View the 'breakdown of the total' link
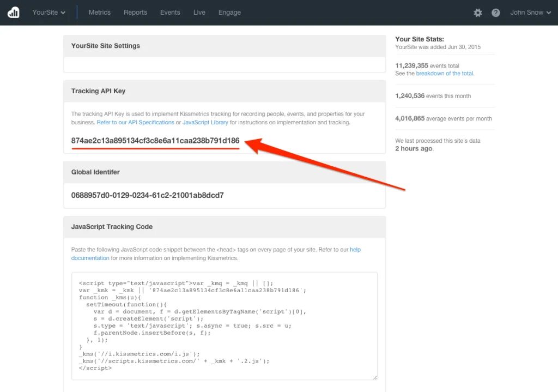 pos(445,74)
